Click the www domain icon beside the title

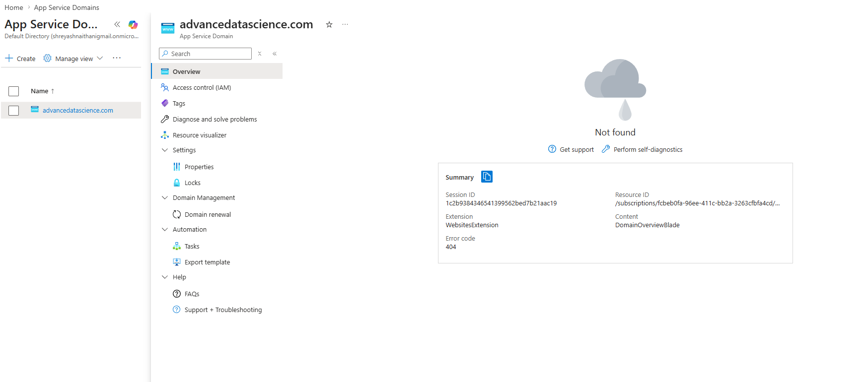[168, 28]
